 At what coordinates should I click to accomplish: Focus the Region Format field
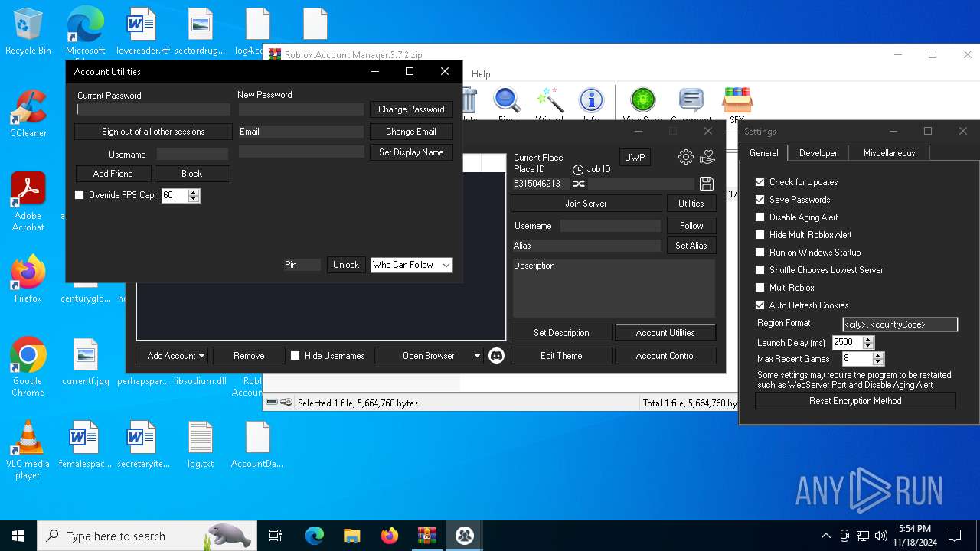(900, 324)
